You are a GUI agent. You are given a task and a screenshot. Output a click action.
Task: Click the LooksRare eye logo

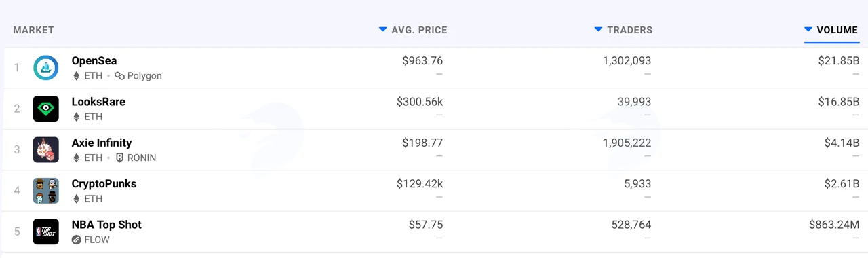tap(46, 109)
